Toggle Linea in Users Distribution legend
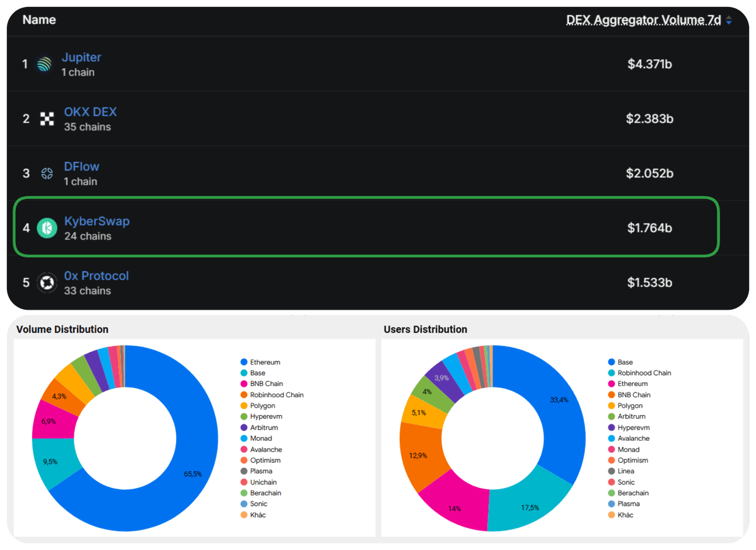 [x=621, y=471]
